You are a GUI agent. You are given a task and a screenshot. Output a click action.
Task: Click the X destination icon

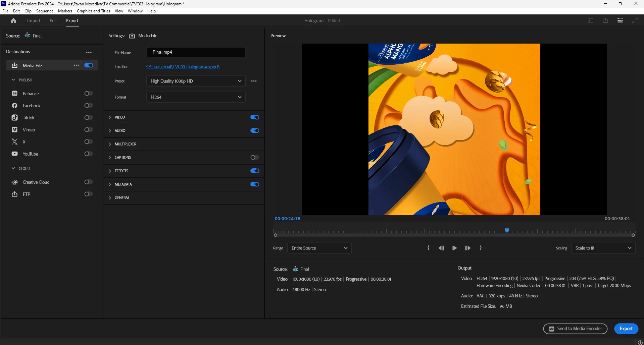point(14,142)
